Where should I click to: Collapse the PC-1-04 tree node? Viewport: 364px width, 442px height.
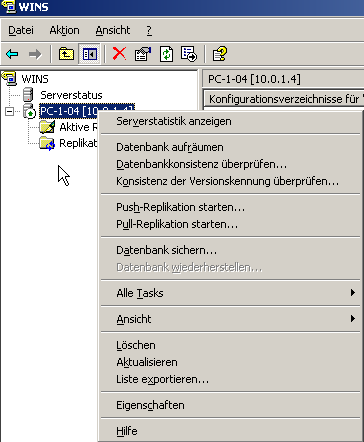pos(10,111)
